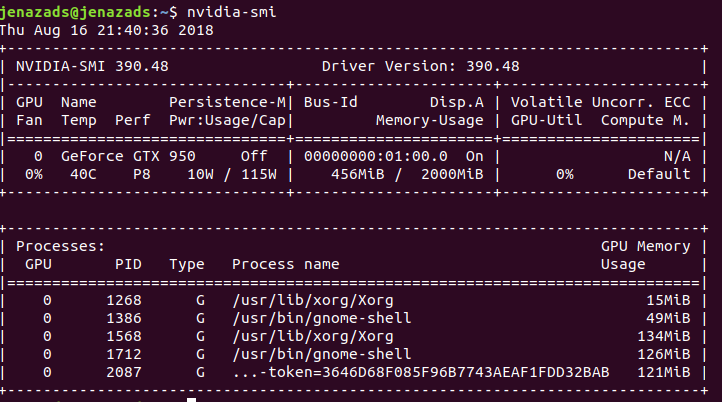Click memory usage "15MiB"
The width and height of the screenshot is (722, 402).
click(x=668, y=300)
